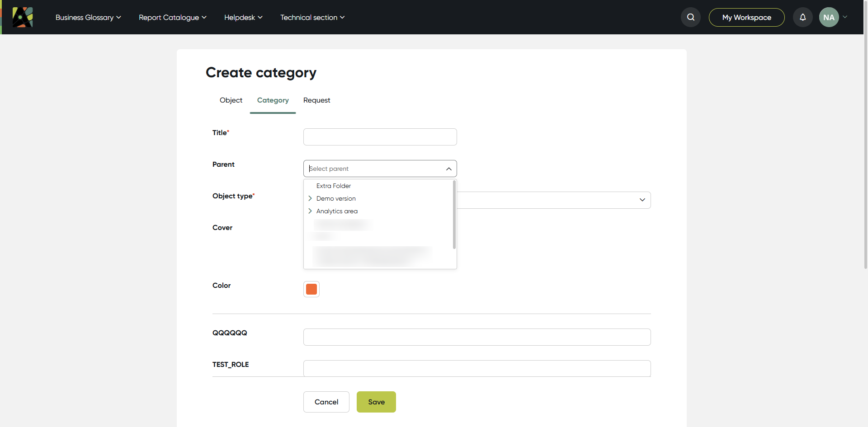Expand the user account chevron

tap(845, 17)
